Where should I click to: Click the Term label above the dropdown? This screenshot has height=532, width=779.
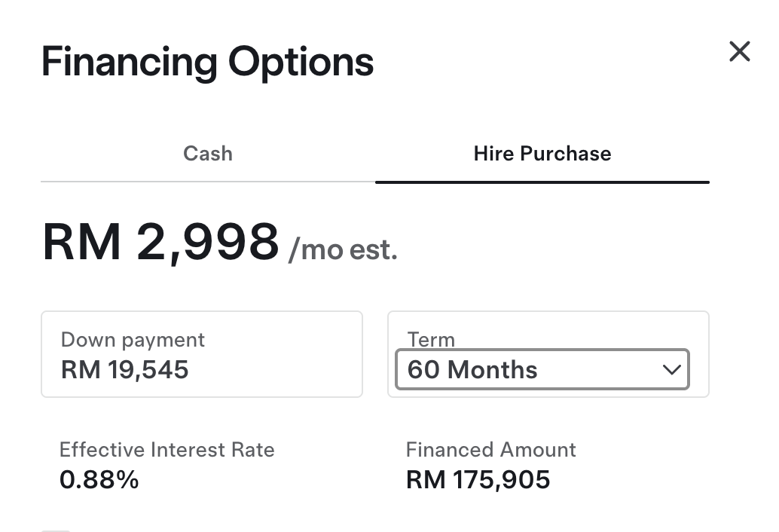(431, 341)
